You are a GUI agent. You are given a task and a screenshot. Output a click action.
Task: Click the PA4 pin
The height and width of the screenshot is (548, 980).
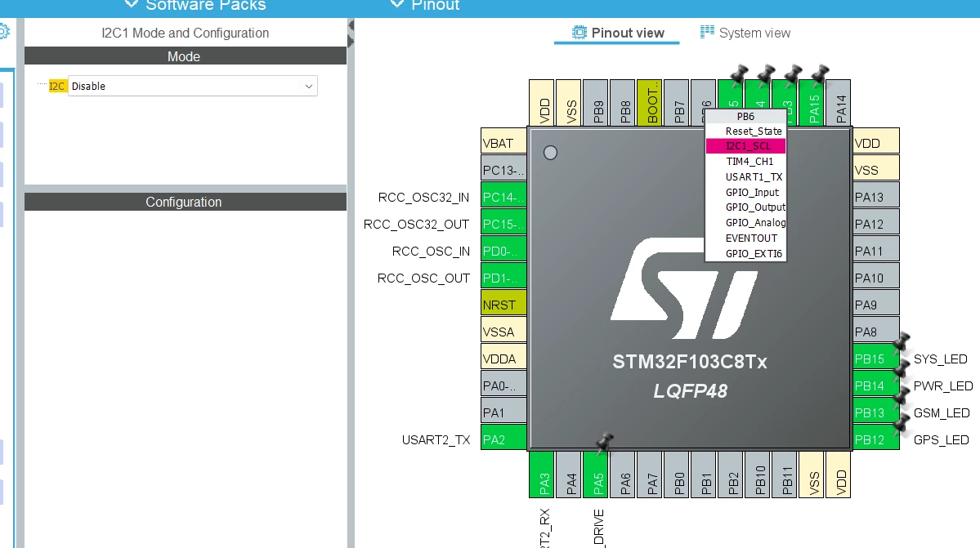pyautogui.click(x=569, y=474)
